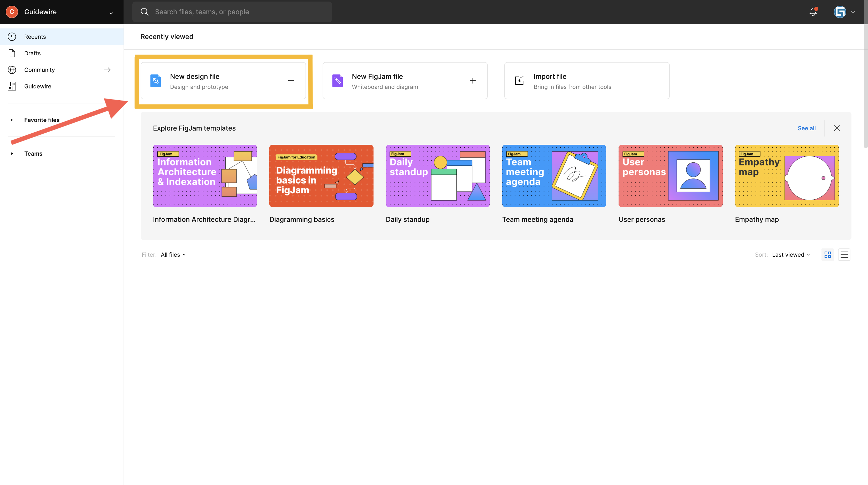Click the Import file icon
868x485 pixels.
(x=519, y=81)
